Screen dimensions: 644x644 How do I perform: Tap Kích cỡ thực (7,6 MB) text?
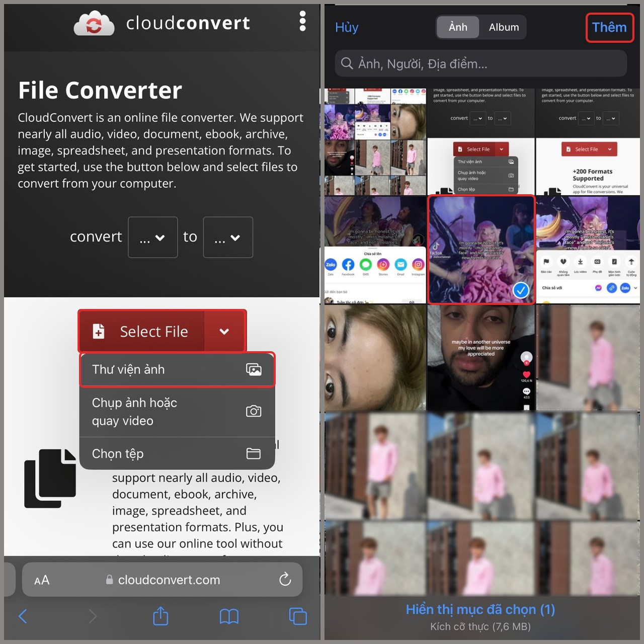point(480,626)
